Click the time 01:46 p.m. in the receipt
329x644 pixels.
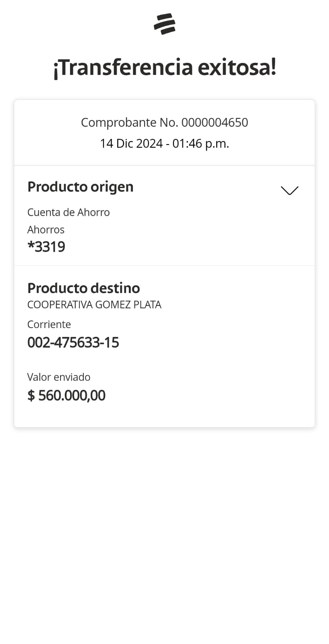(x=201, y=144)
